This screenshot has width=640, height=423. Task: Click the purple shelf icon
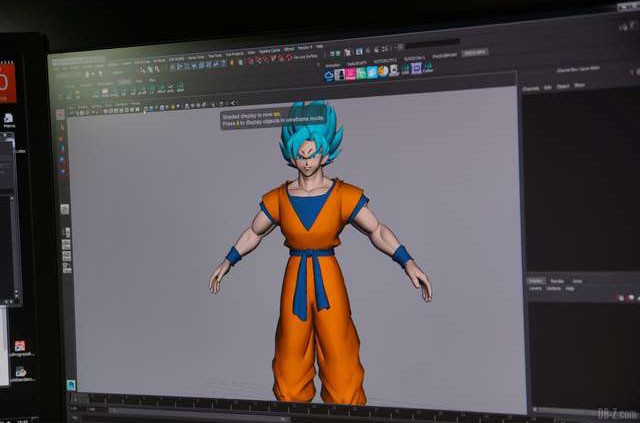point(416,68)
